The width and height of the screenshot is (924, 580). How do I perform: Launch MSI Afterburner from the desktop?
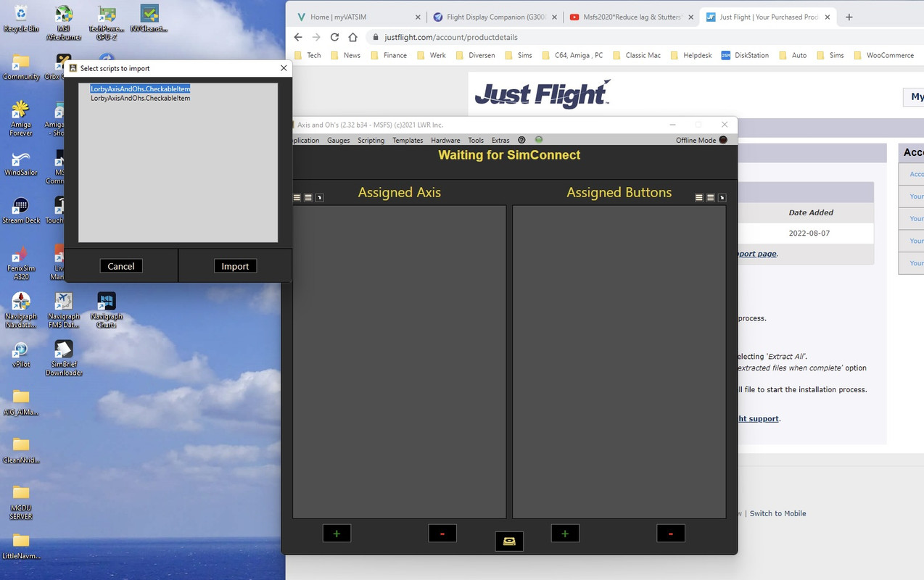pyautogui.click(x=64, y=22)
